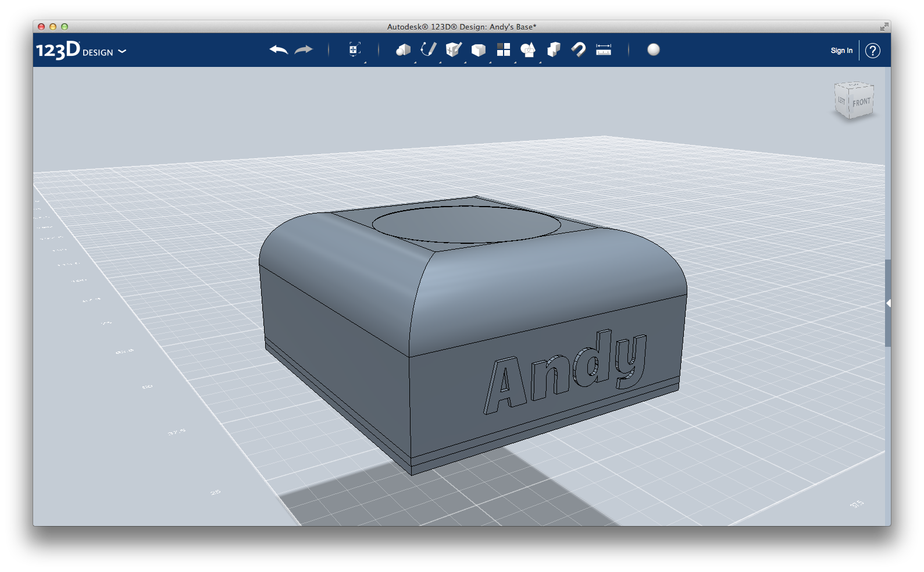The height and width of the screenshot is (572, 924).
Task: Toggle fullscreen via title bar arrows
Action: [x=884, y=27]
